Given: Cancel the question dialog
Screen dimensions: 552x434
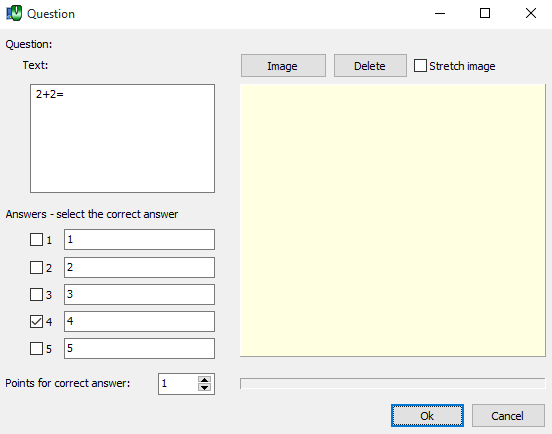Looking at the screenshot, I should (508, 416).
